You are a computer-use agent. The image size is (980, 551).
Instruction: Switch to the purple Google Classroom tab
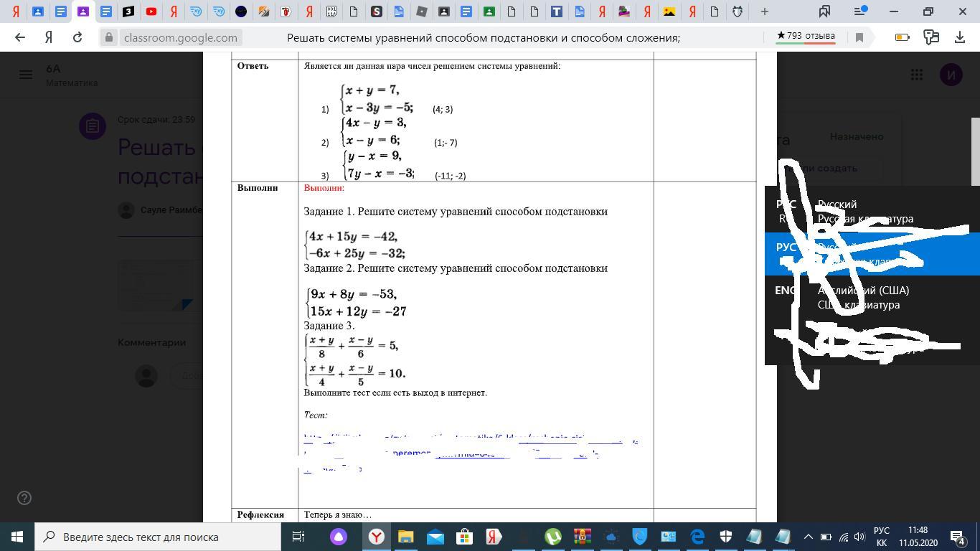click(83, 11)
